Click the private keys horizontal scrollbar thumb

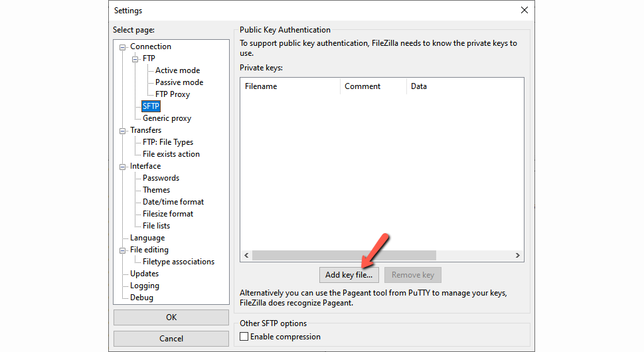(344, 256)
